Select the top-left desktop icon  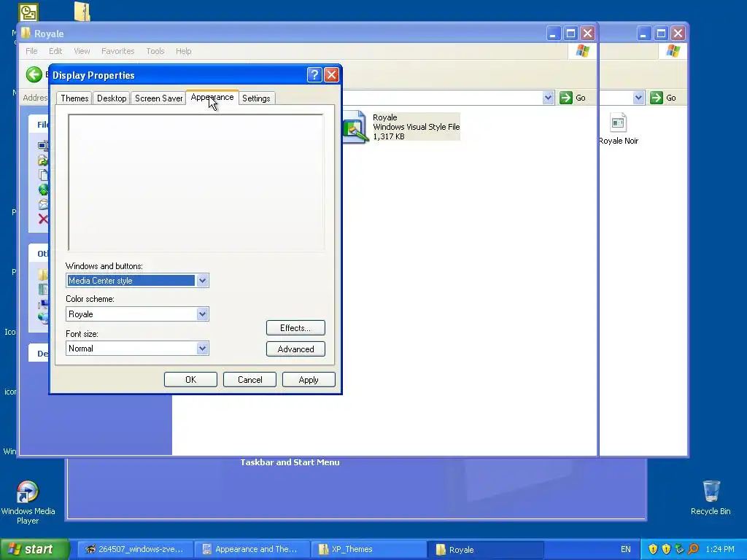click(x=28, y=12)
